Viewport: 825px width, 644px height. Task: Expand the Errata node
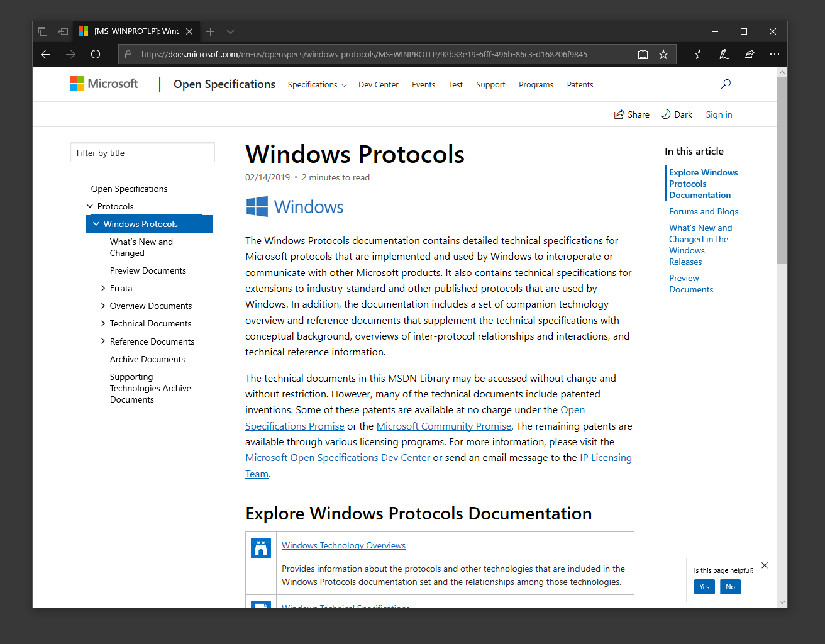point(103,288)
